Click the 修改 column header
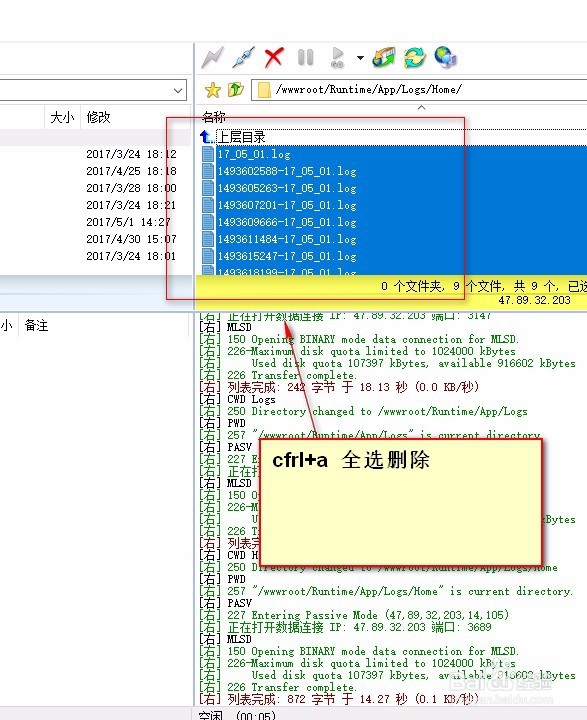This screenshot has width=587, height=720. [98, 117]
